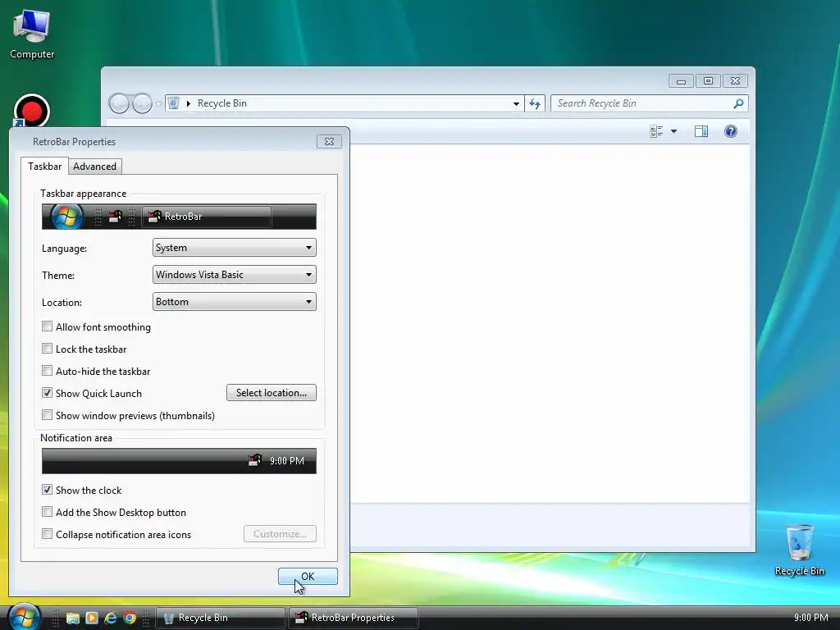The width and height of the screenshot is (840, 630).
Task: Open the Theme dropdown showing Windows Vista Basic
Action: 234,274
